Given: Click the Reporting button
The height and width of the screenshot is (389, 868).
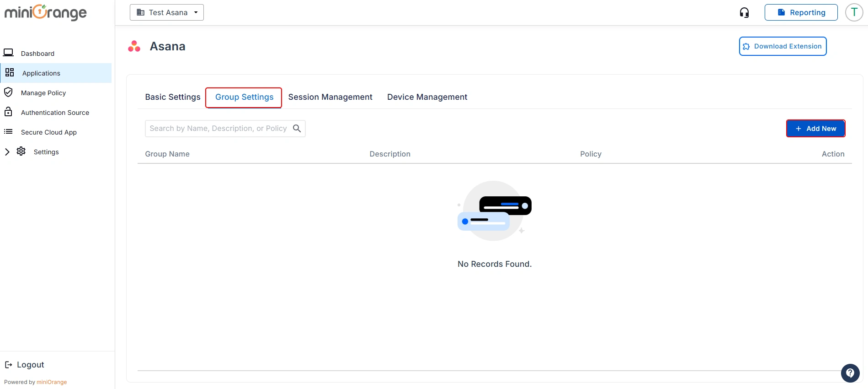Looking at the screenshot, I should [x=801, y=12].
